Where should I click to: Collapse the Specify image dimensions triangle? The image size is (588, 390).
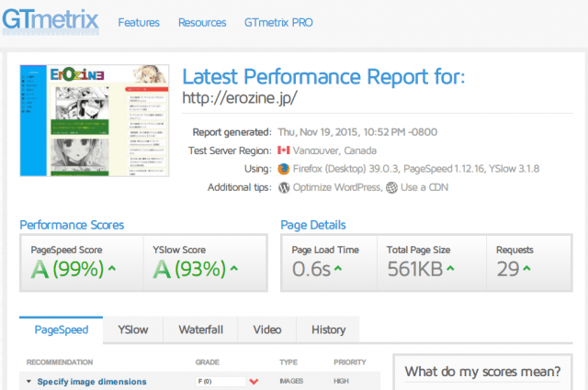tap(28, 382)
